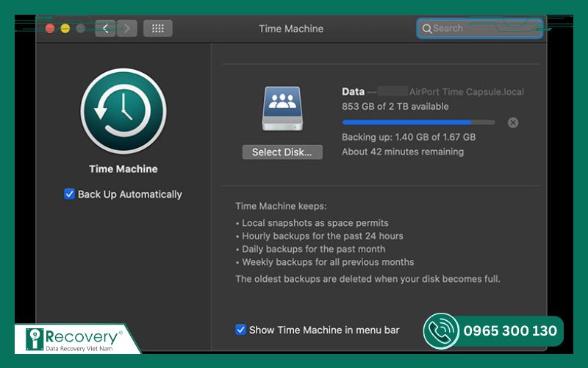Click the Data disk name label

click(x=353, y=91)
